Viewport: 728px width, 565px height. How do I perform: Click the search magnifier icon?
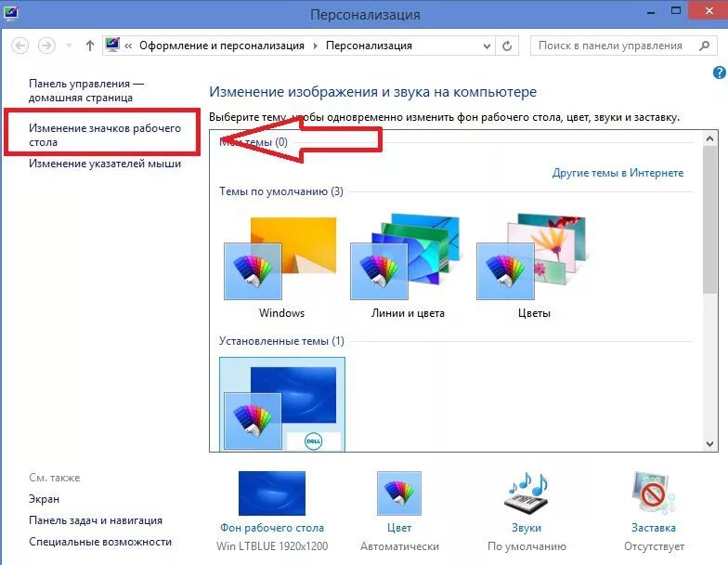[704, 46]
